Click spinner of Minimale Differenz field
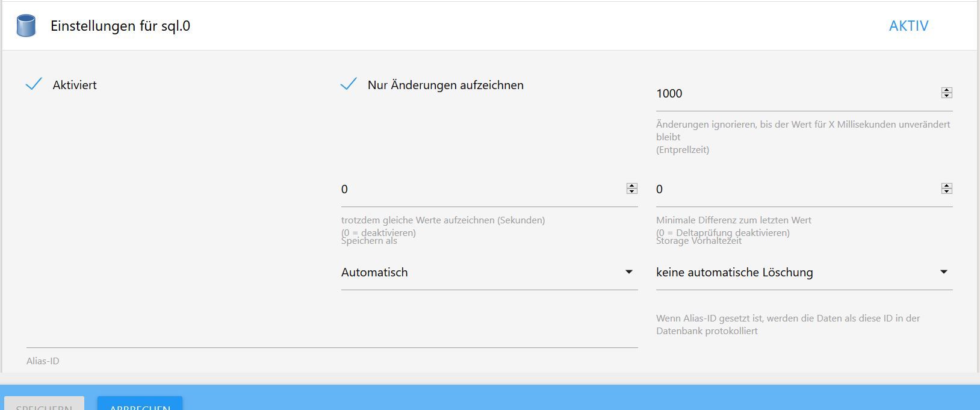 pyautogui.click(x=946, y=188)
